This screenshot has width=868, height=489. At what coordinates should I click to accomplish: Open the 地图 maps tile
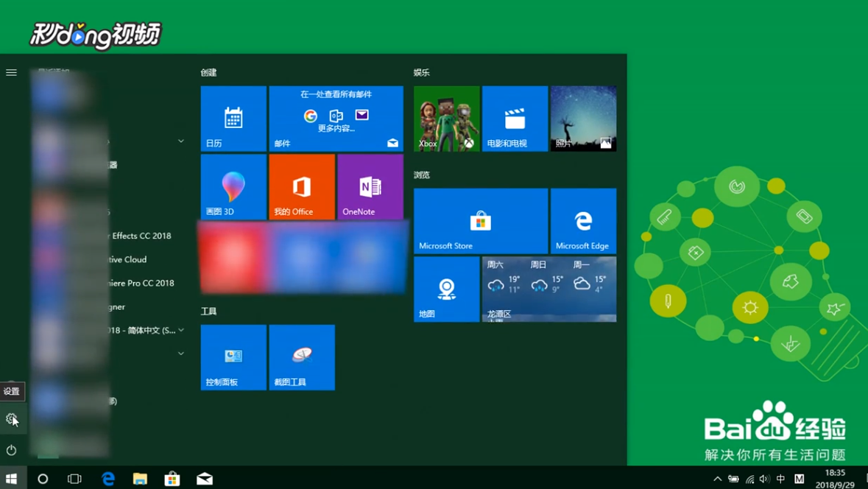pyautogui.click(x=446, y=289)
